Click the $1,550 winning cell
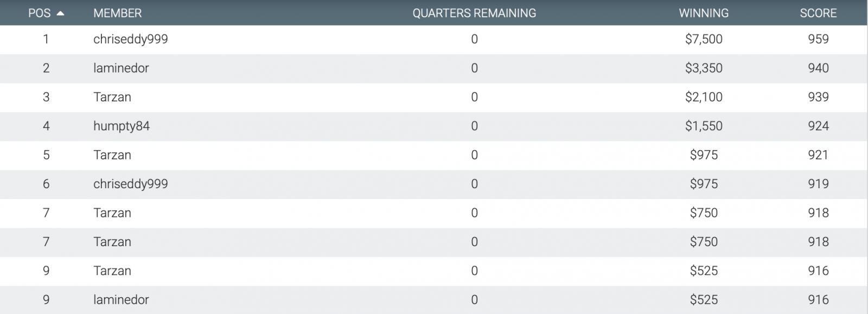Screen dimensions: 868x314 pyautogui.click(x=704, y=126)
